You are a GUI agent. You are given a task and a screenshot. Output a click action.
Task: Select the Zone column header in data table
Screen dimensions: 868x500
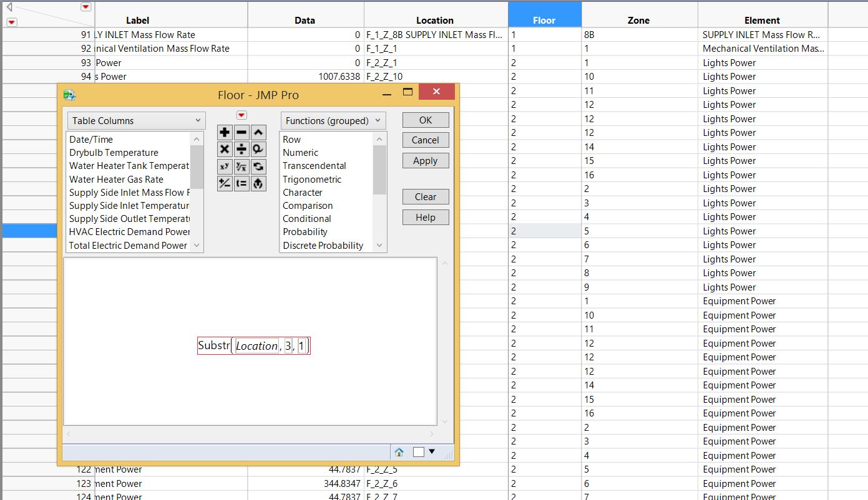coord(639,14)
